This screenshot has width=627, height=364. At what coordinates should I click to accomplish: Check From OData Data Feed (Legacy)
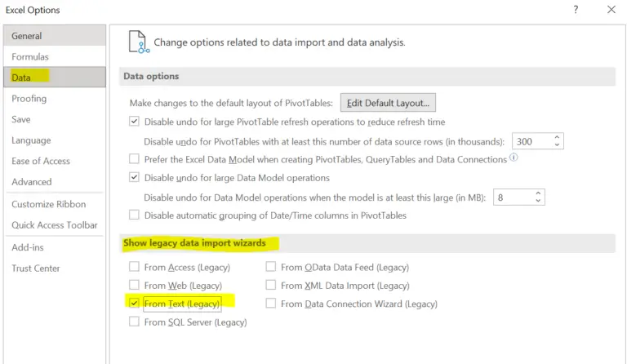click(271, 267)
